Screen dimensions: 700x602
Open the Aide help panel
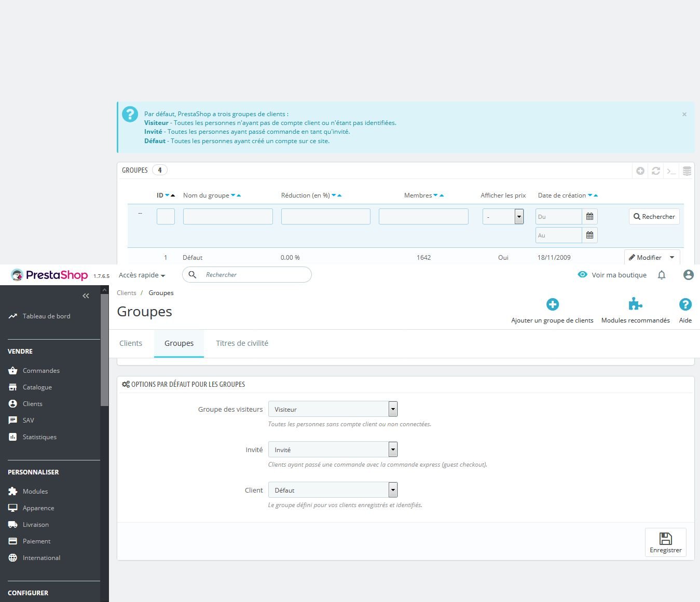tap(685, 311)
